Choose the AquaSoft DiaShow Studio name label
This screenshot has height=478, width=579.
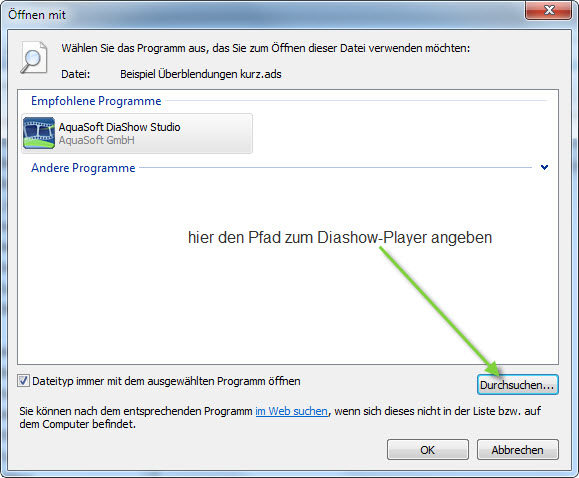coord(119,127)
